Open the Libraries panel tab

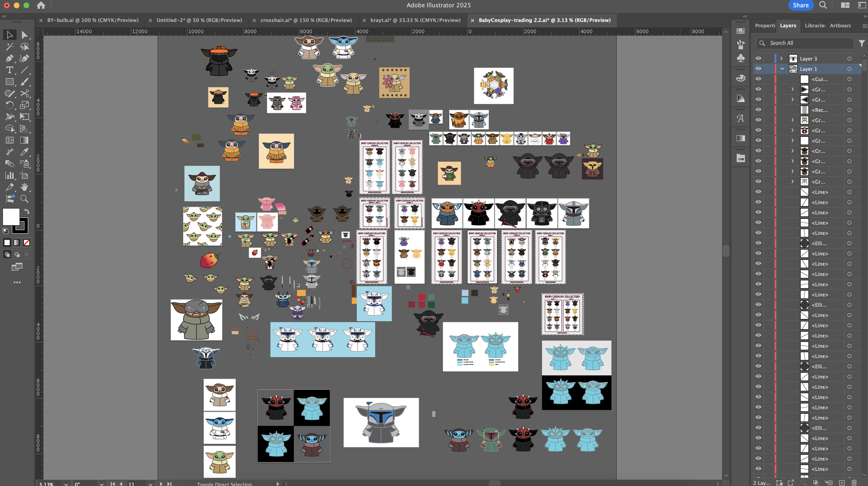(x=815, y=25)
